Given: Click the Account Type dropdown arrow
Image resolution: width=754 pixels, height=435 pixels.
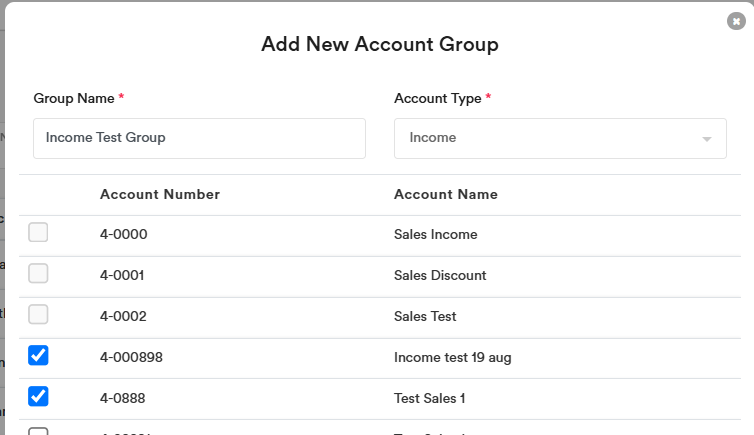Looking at the screenshot, I should (x=706, y=139).
